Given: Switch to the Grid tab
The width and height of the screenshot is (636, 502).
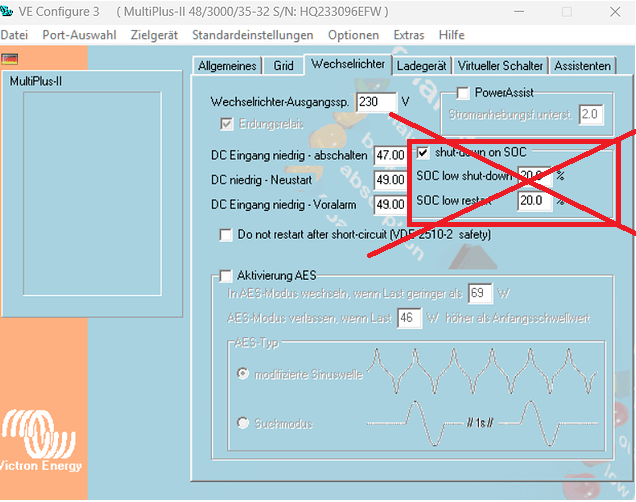Looking at the screenshot, I should click(x=283, y=66).
